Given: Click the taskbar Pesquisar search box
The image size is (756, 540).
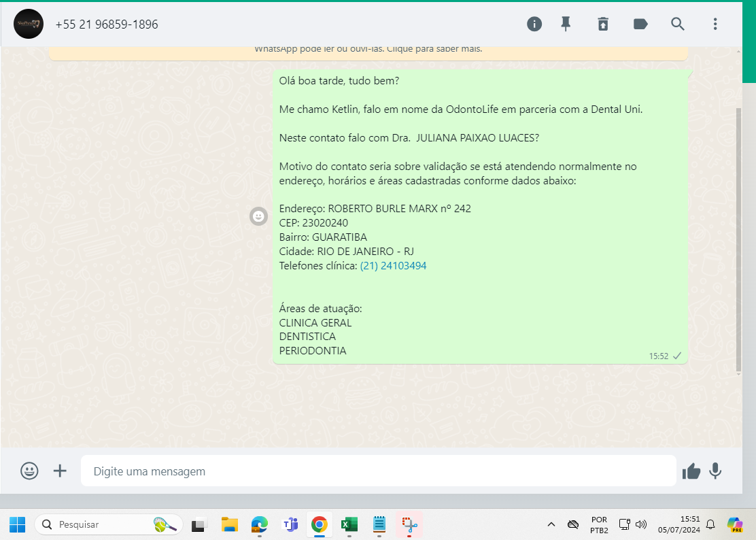Looking at the screenshot, I should tap(109, 524).
